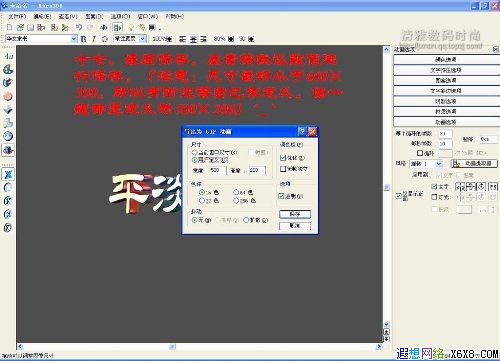Click the Cancel button in export dialog

click(x=295, y=226)
